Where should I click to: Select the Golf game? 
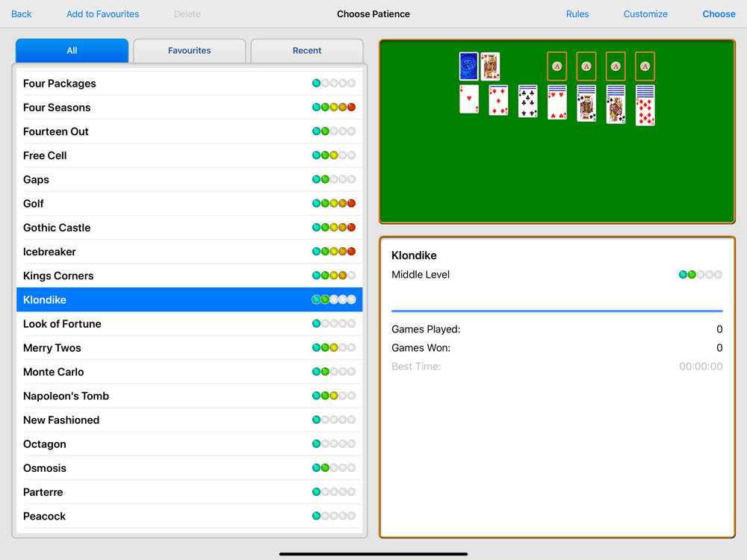click(190, 203)
